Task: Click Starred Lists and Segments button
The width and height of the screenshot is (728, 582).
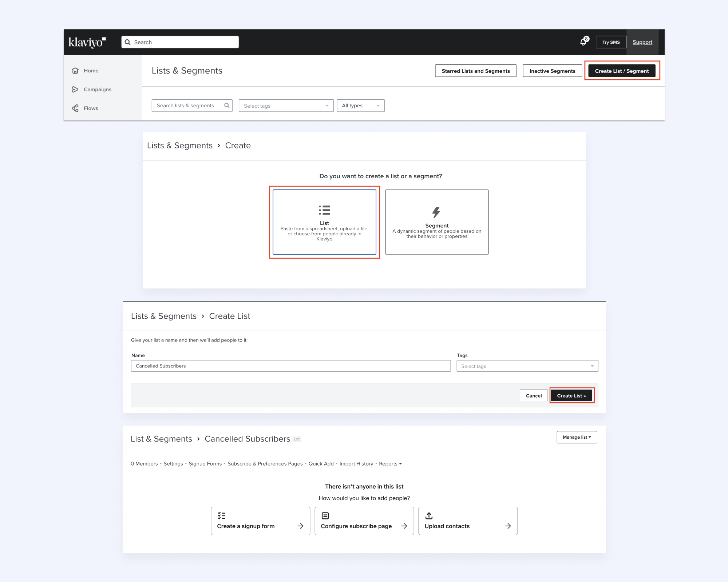Action: click(476, 71)
